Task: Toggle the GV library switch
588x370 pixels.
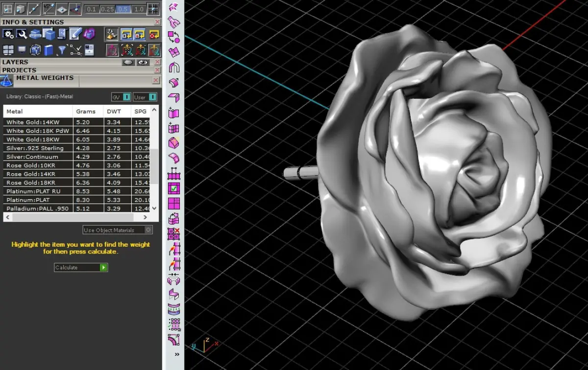Action: point(121,97)
